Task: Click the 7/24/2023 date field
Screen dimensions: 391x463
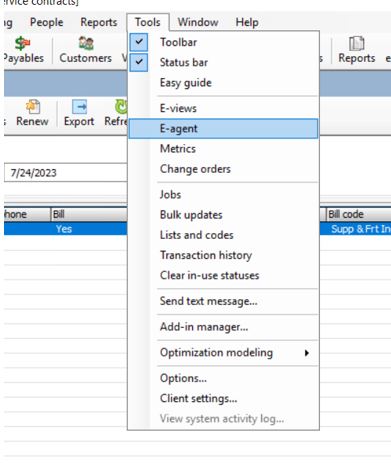Action: (66, 173)
